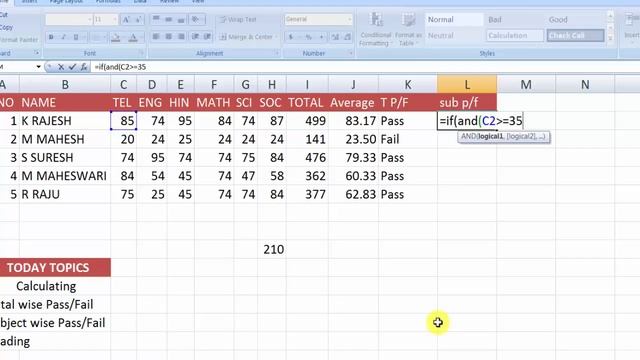Click M MAHESH's total 141

(x=307, y=139)
